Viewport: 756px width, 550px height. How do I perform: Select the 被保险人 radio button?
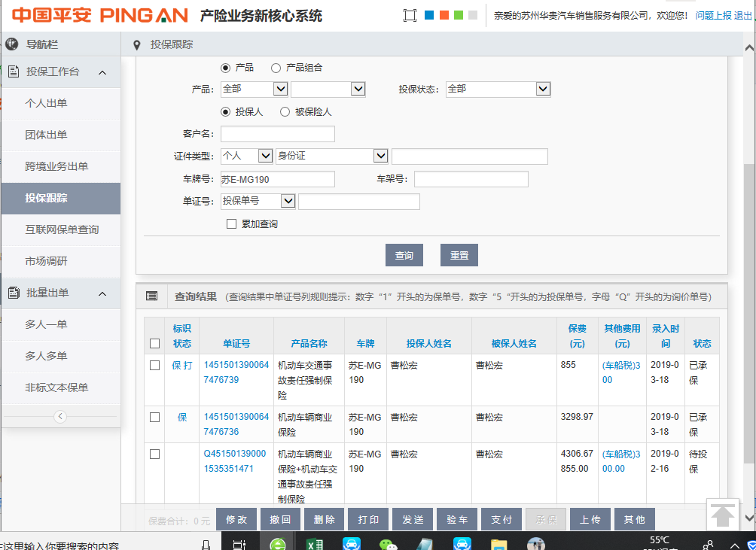point(285,112)
